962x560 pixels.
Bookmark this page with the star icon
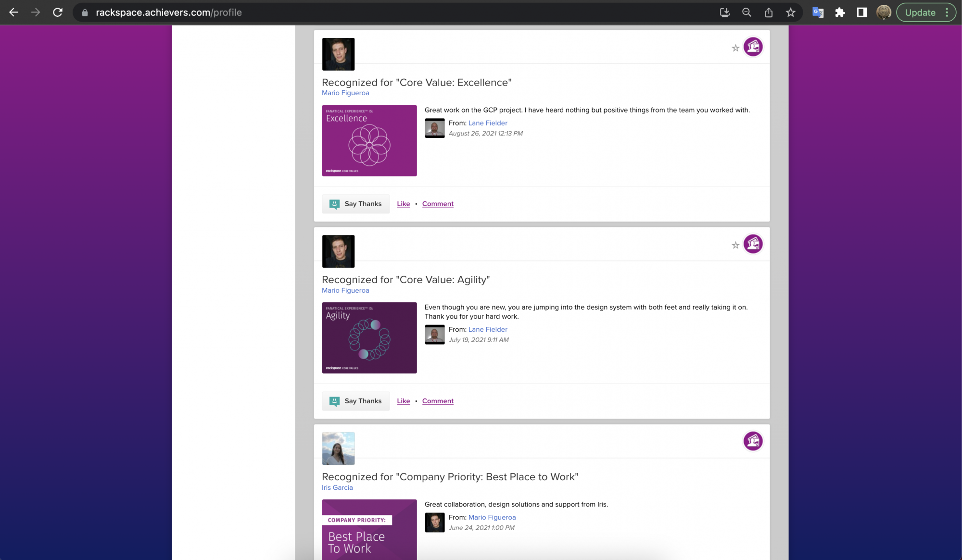[790, 12]
